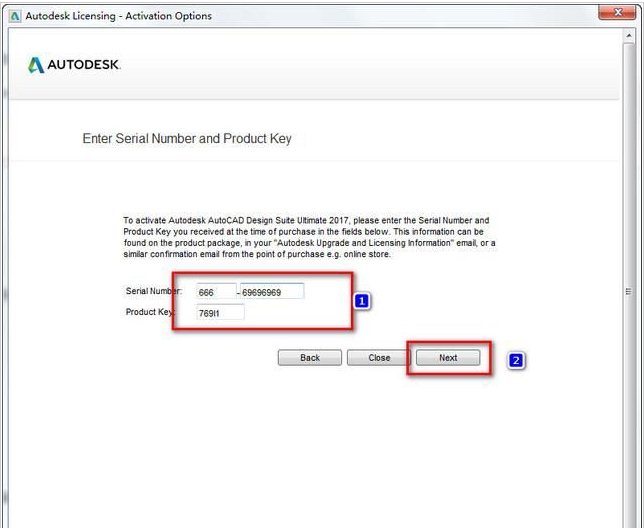Click the Autodesk logo in header

coord(74,65)
